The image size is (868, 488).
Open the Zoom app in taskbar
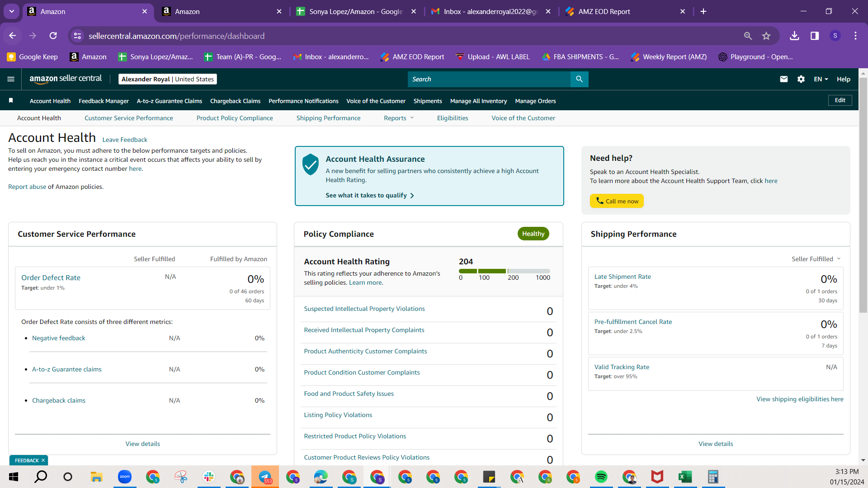click(125, 477)
